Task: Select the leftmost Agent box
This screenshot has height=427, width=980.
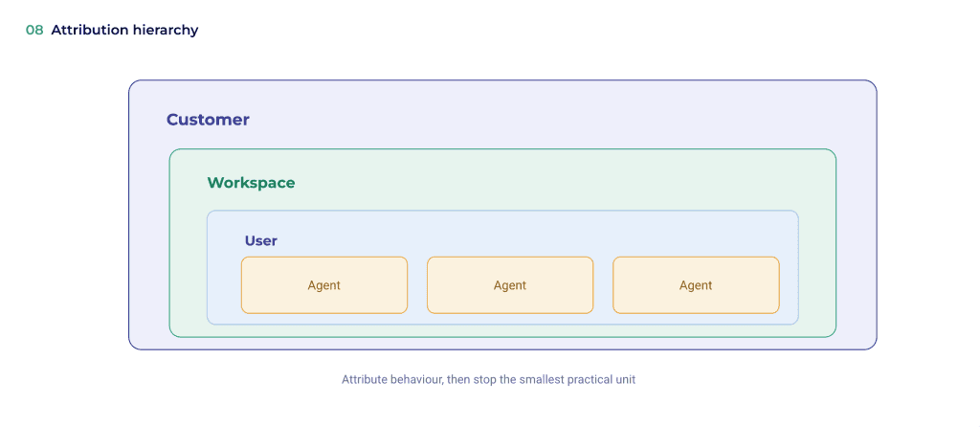Action: click(324, 285)
